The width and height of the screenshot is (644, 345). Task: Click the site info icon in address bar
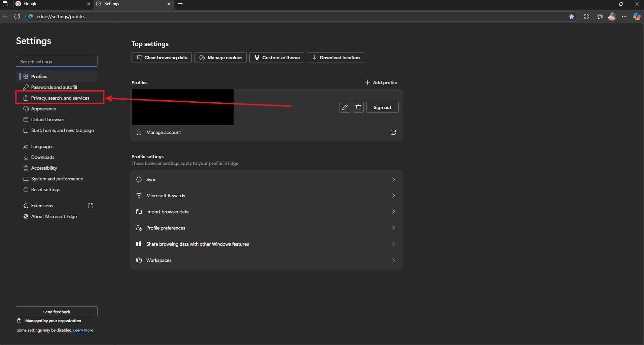tap(31, 16)
